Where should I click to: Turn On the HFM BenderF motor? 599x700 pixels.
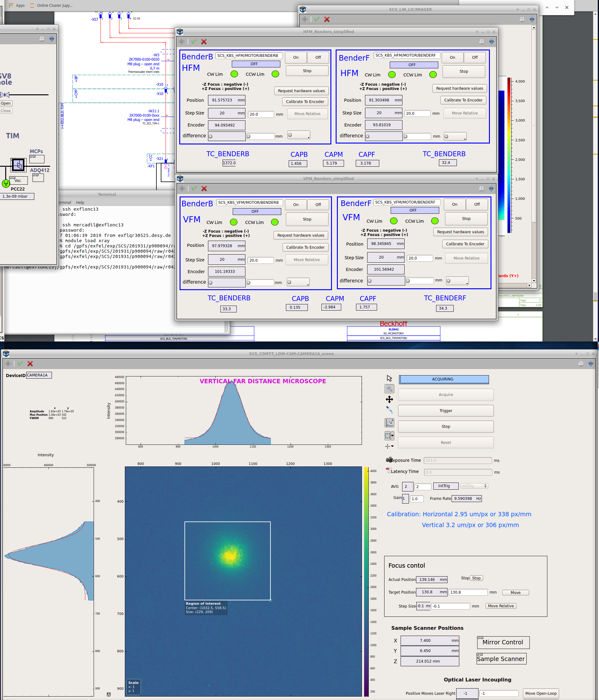coord(452,58)
